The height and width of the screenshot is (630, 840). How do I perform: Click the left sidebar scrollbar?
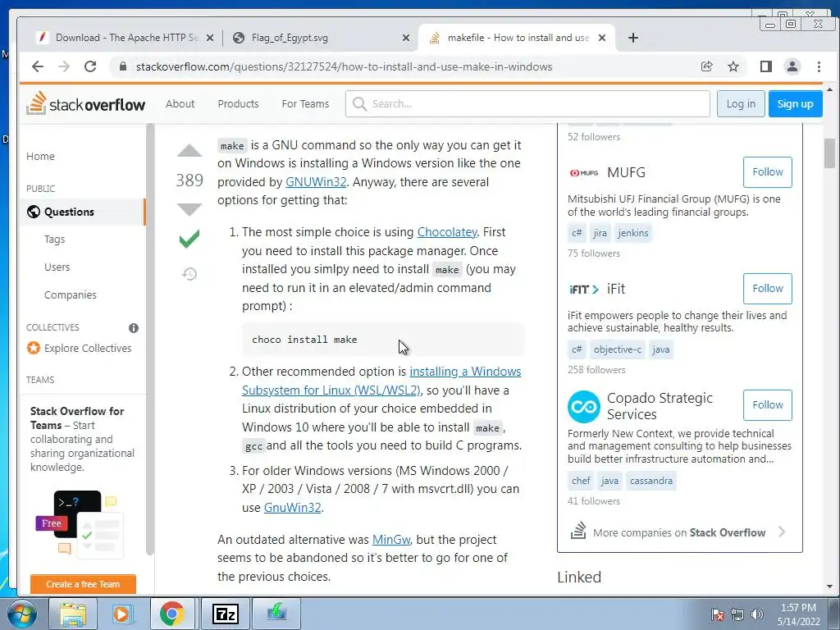tap(150, 340)
